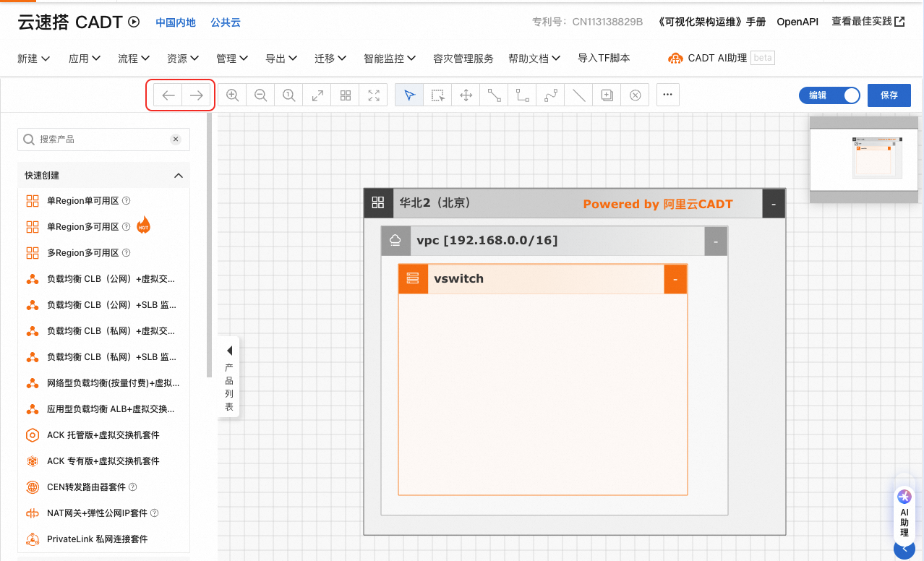Select the pointer selection tool
Screen dimensions: 924x561
pos(409,95)
